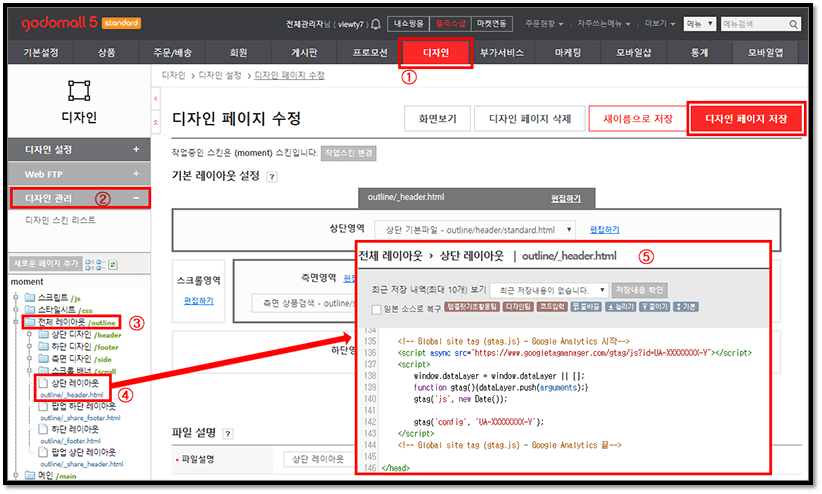822x494 pixels.
Task: Click the 팝업 상단 레이아웃 file icon
Action: click(44, 453)
